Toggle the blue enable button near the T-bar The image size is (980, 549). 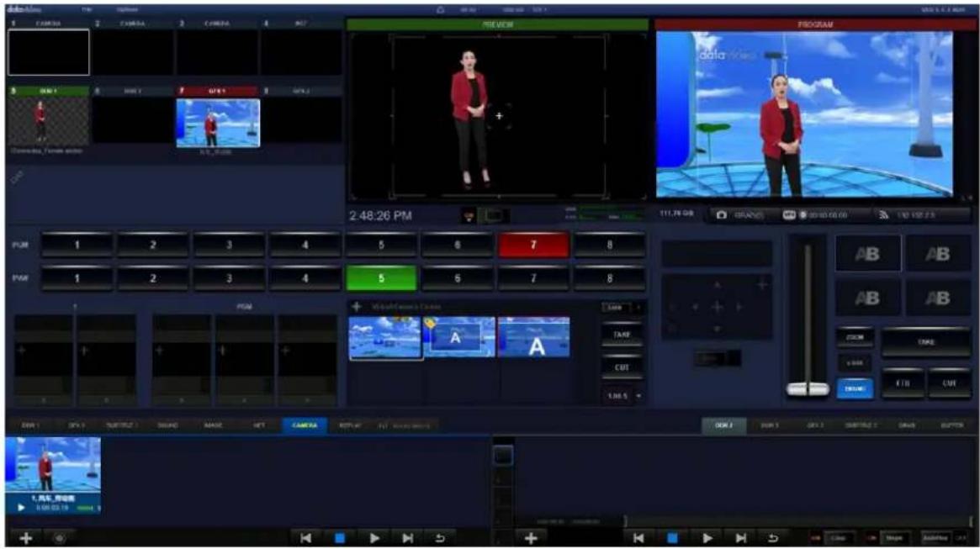tap(855, 388)
